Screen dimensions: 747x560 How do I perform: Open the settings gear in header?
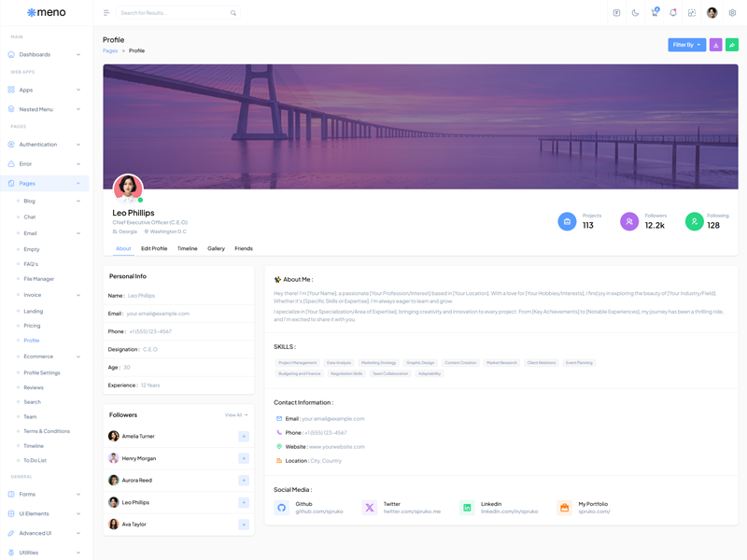[x=732, y=13]
